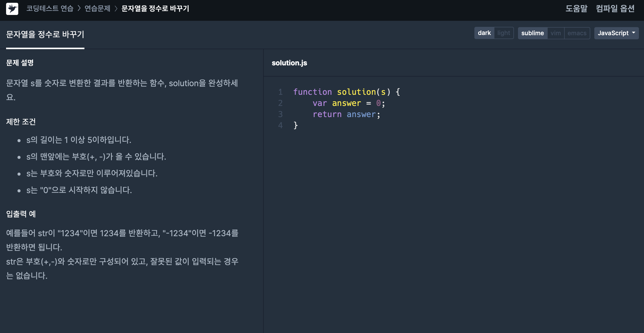Open the 도움말 help menu
The height and width of the screenshot is (333, 644).
[576, 9]
